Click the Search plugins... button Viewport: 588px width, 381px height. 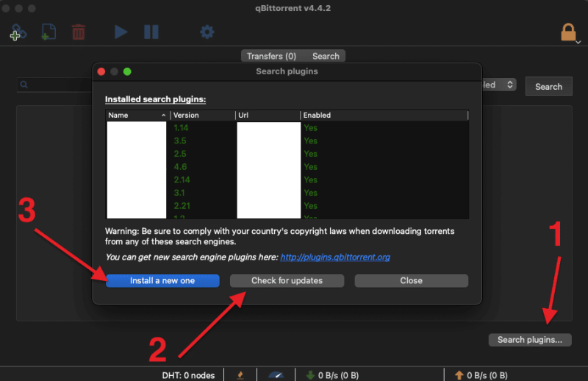[x=530, y=340]
